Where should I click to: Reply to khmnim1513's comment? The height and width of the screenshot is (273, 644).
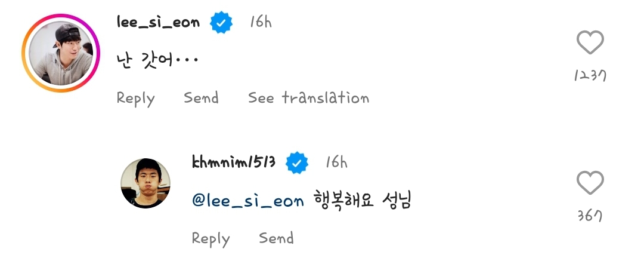tap(210, 239)
